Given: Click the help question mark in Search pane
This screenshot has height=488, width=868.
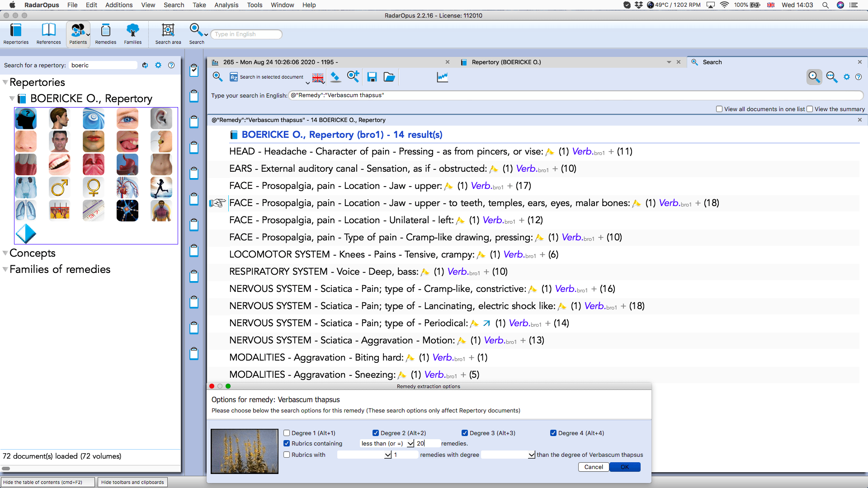Looking at the screenshot, I should (859, 77).
